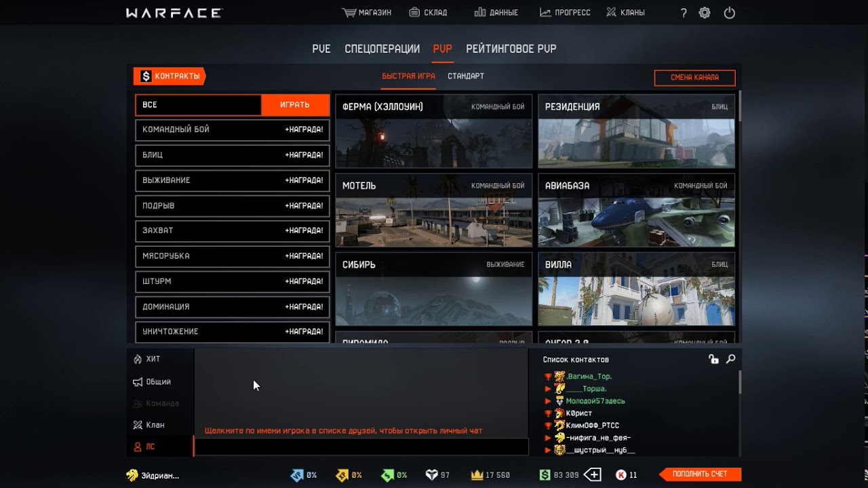Open chat with contact ____Торша.
The height and width of the screenshot is (488, 868).
586,389
